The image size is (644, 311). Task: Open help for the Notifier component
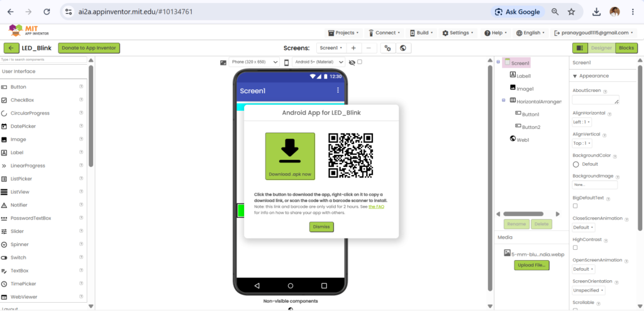pos(81,205)
